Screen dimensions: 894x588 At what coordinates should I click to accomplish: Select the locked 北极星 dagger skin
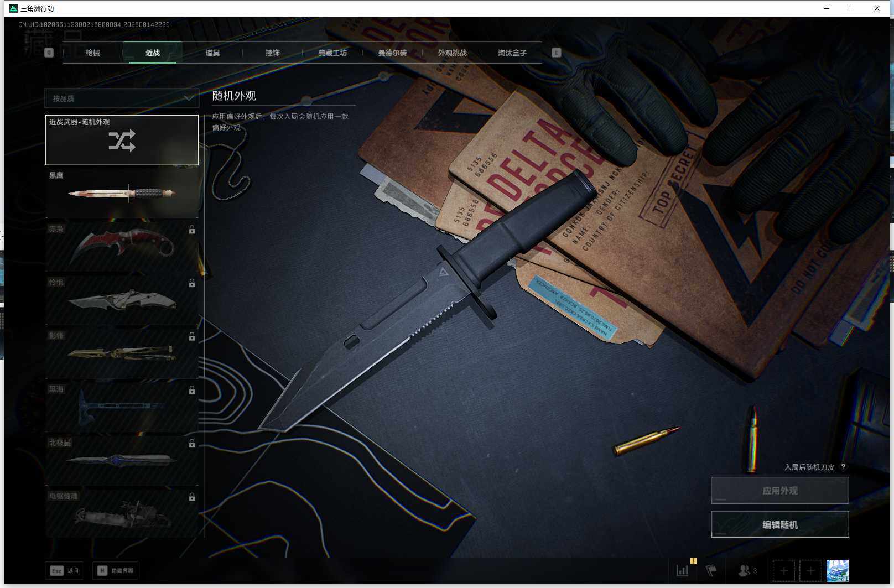122,461
